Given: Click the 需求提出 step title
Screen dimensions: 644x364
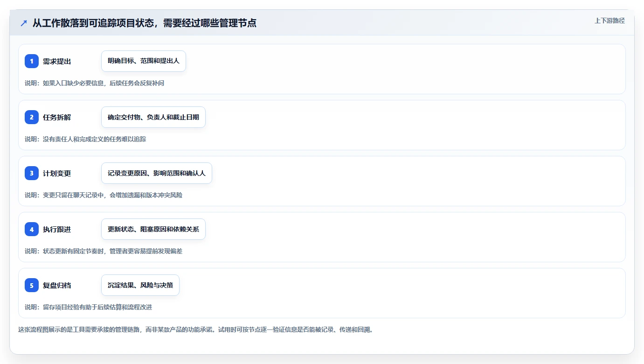Looking at the screenshot, I should pyautogui.click(x=57, y=62).
